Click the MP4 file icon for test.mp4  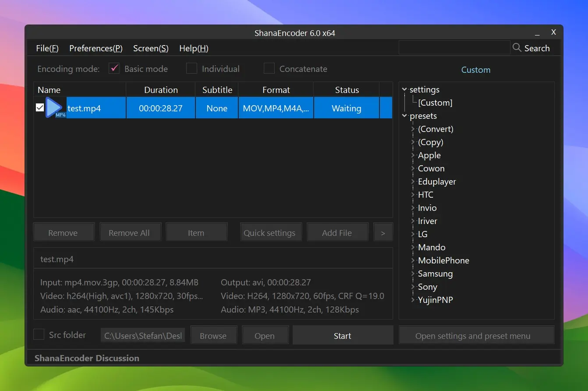pos(55,108)
